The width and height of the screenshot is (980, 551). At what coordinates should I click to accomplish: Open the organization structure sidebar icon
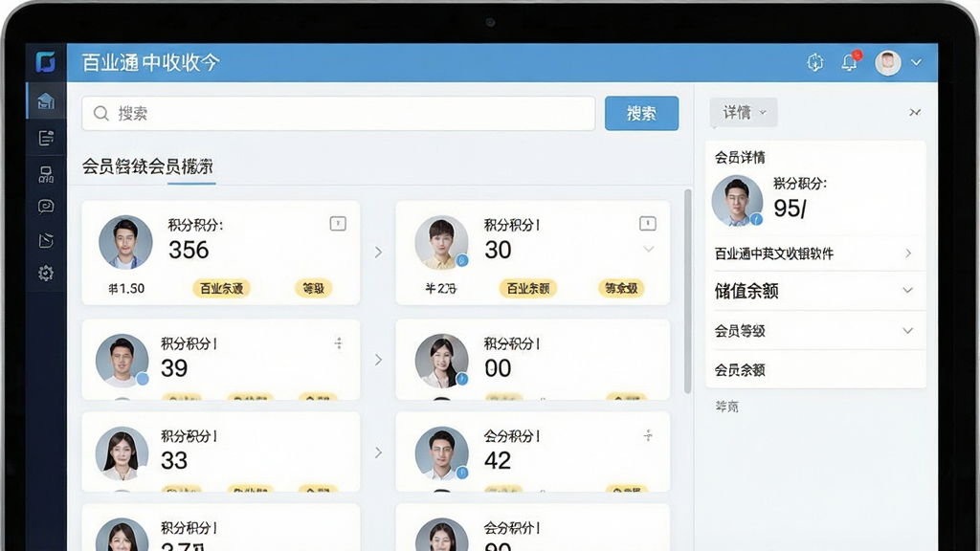[x=46, y=174]
